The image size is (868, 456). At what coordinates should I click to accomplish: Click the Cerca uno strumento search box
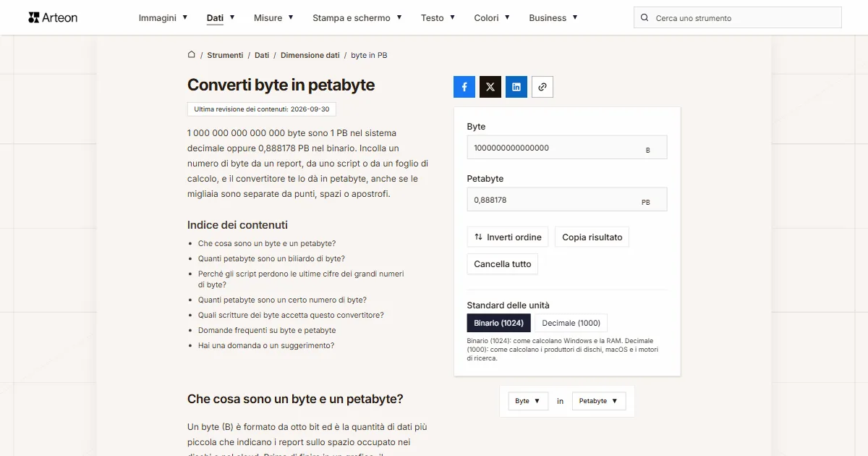pyautogui.click(x=738, y=18)
